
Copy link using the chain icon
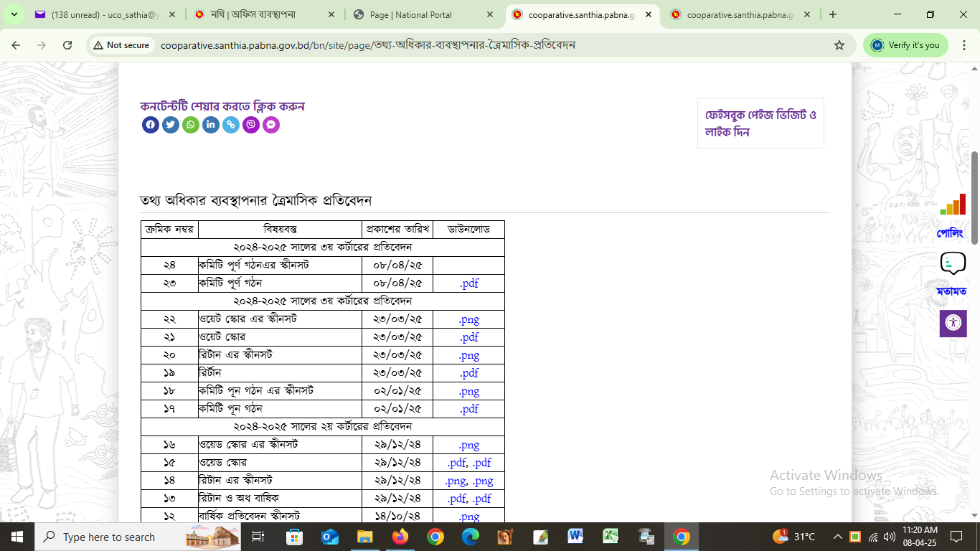pos(231,125)
